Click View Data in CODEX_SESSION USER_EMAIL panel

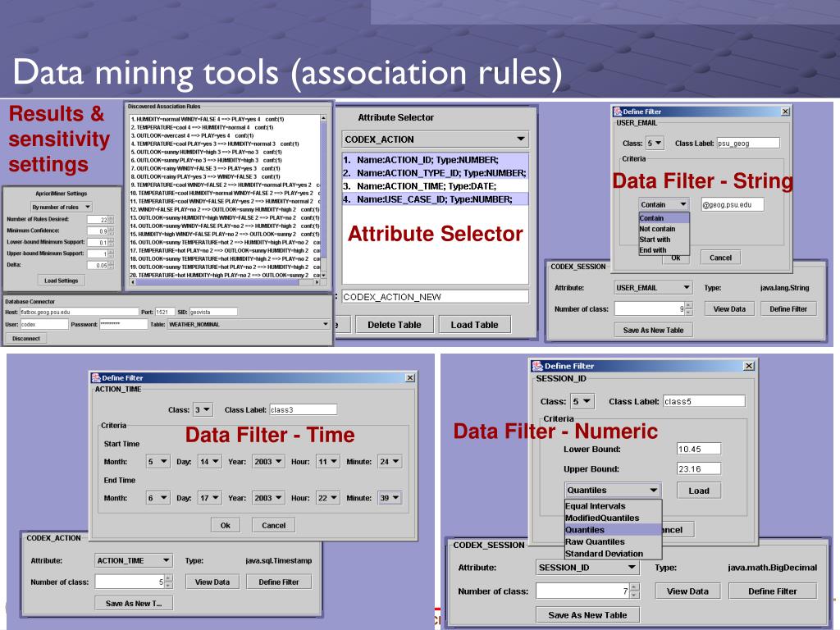click(729, 309)
